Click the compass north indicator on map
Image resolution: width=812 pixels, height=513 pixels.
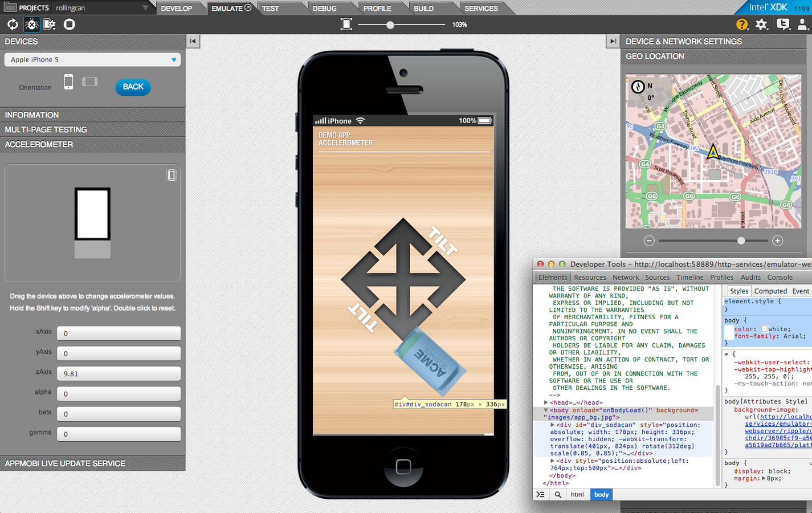tap(638, 87)
